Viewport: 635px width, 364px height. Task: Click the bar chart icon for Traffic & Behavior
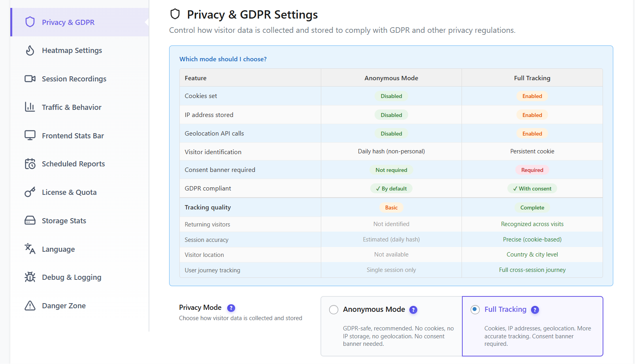(x=30, y=107)
